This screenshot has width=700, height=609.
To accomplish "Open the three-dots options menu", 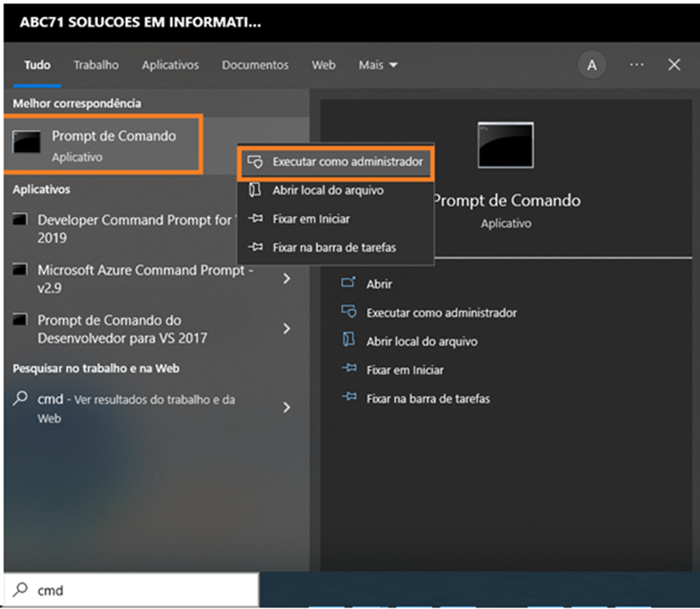I will 637,65.
